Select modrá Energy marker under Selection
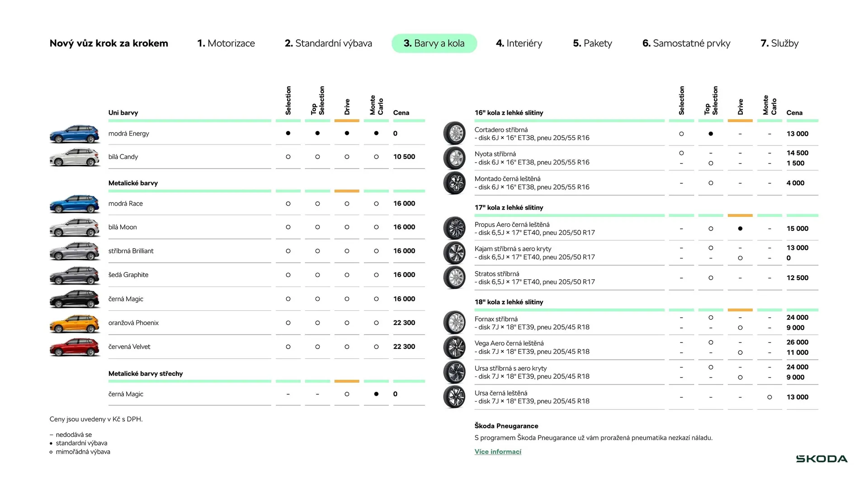The width and height of the screenshot is (868, 488). point(288,133)
